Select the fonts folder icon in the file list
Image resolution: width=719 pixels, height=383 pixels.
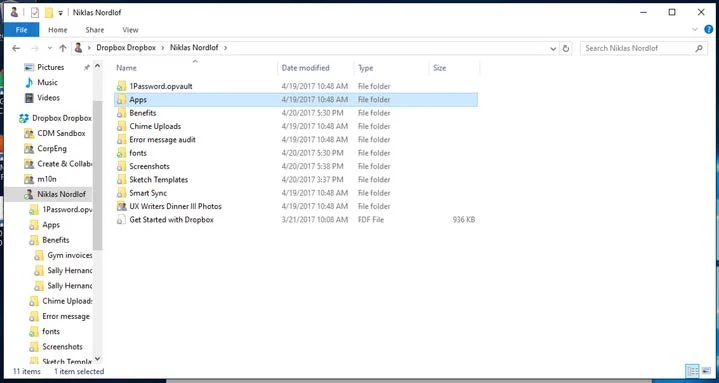(122, 153)
